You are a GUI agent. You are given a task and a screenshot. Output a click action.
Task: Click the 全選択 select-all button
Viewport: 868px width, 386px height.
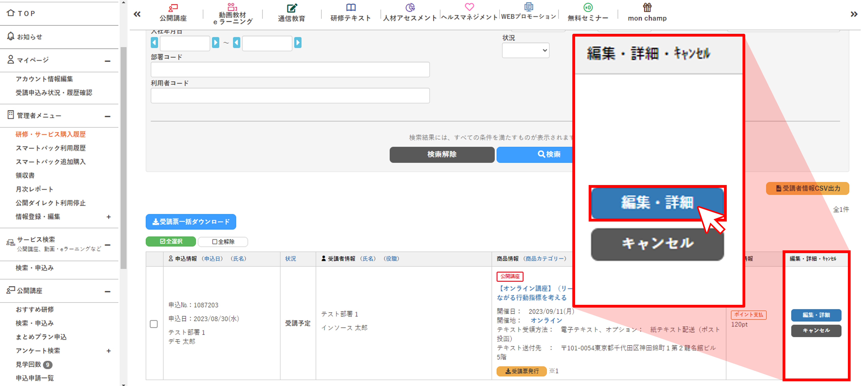click(171, 241)
